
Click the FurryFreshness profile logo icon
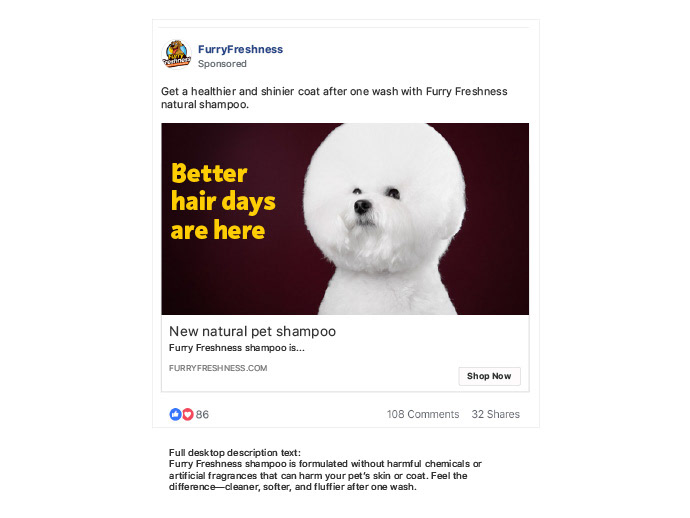pyautogui.click(x=176, y=55)
